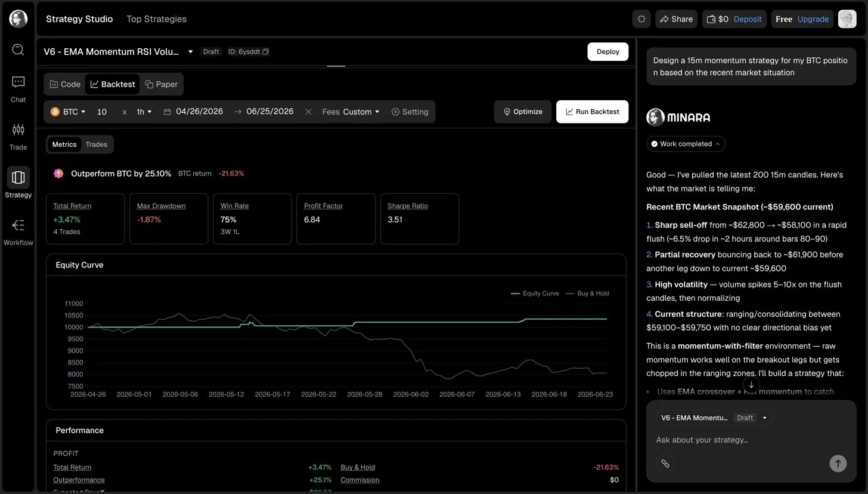Switch to the Trades view toggle
The image size is (868, 494).
[x=96, y=144]
